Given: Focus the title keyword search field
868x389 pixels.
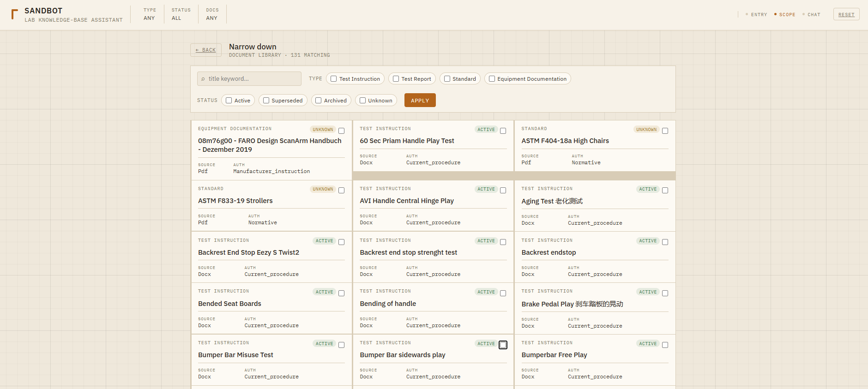Looking at the screenshot, I should 249,79.
